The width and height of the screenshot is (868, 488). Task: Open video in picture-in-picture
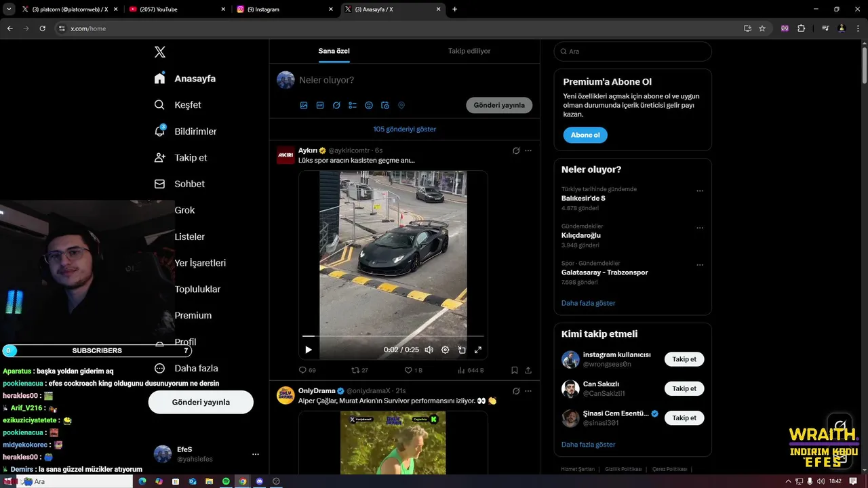click(x=462, y=350)
